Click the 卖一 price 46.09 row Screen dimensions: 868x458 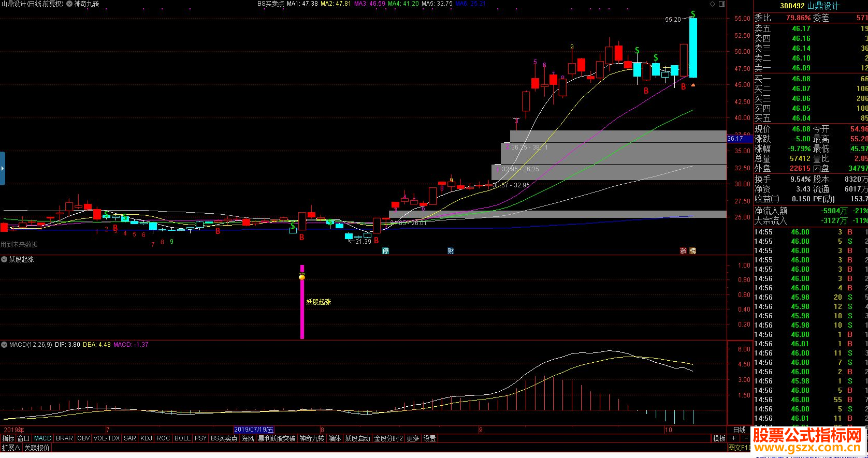coord(811,68)
